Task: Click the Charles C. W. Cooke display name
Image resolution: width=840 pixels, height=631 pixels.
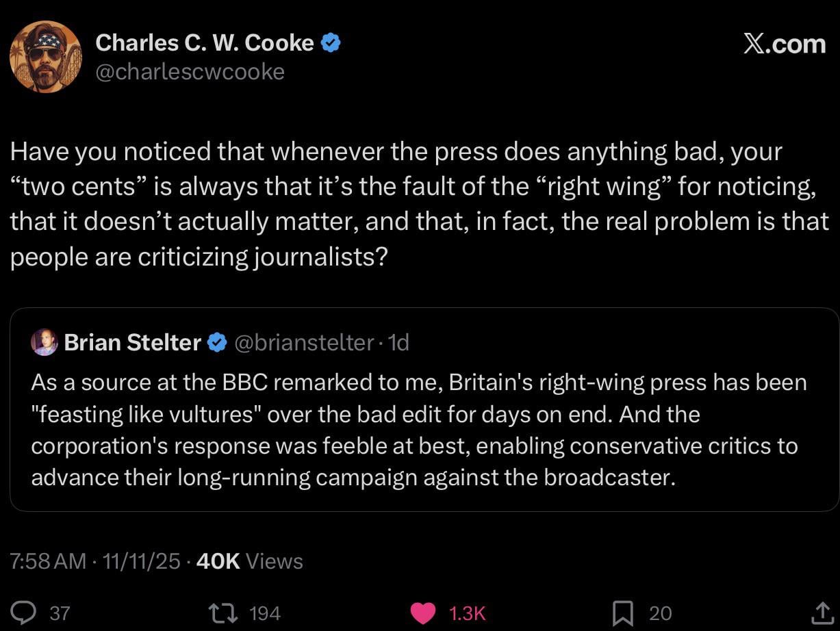Action: point(204,44)
